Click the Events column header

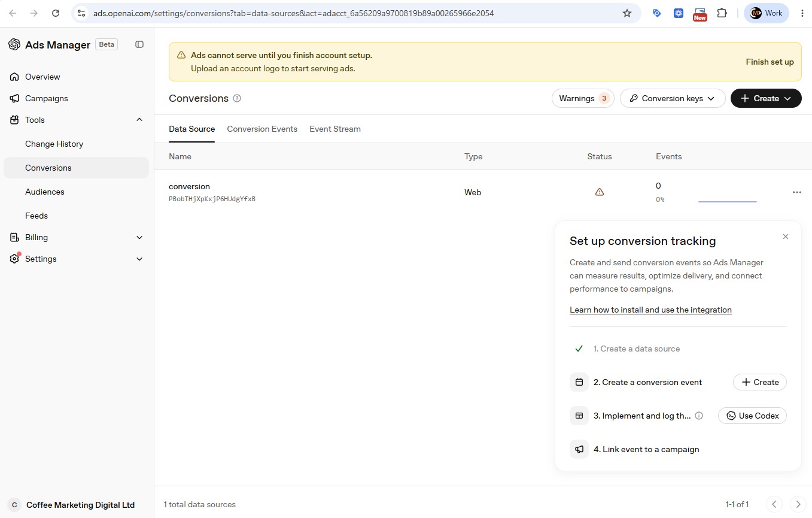click(669, 156)
